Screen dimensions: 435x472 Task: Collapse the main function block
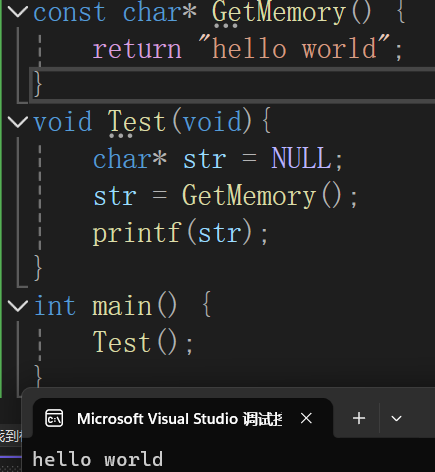(17, 306)
